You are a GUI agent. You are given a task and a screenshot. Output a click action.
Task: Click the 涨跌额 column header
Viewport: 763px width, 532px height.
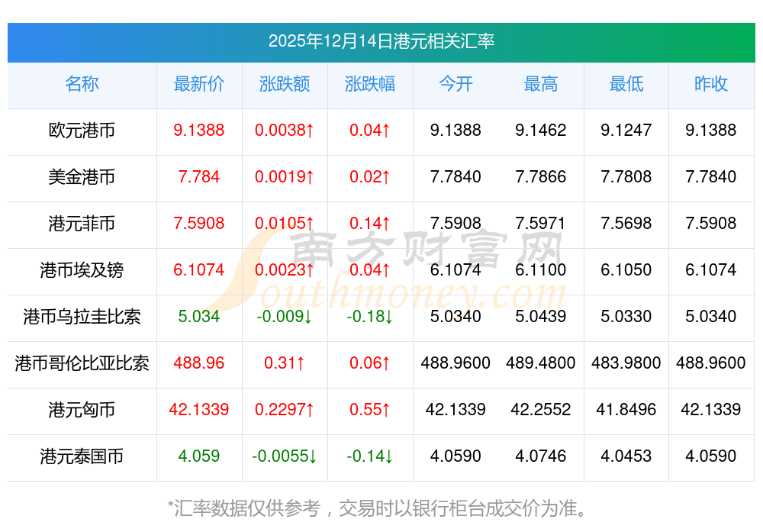[x=285, y=84]
